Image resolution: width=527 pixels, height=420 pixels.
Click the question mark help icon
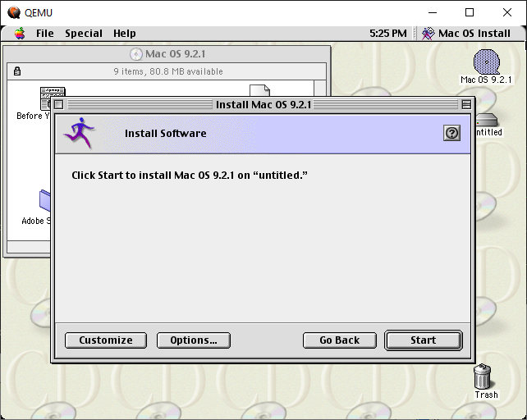click(451, 133)
